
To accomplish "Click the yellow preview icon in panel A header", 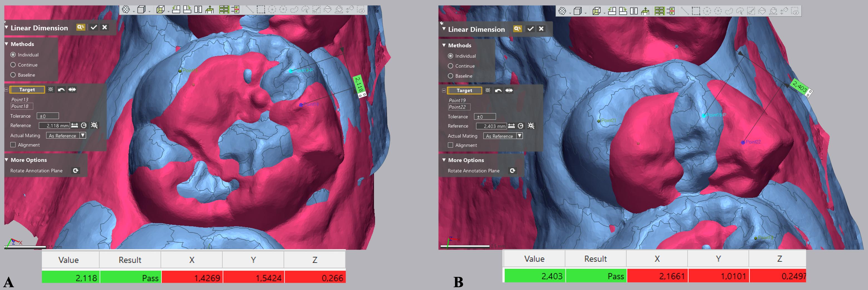I will (81, 27).
